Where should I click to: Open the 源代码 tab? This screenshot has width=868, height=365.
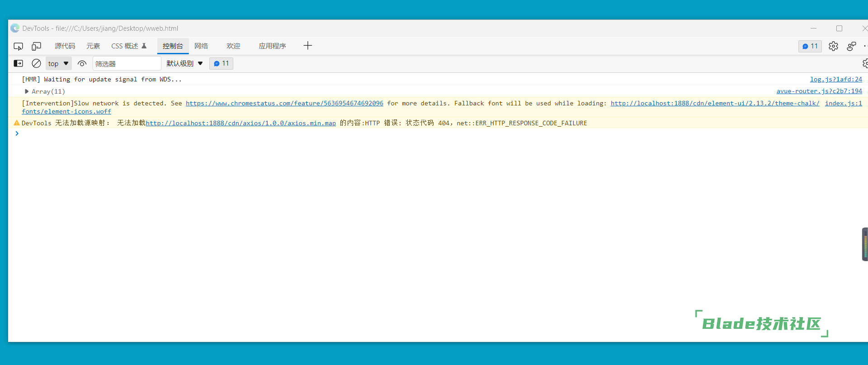[65, 46]
